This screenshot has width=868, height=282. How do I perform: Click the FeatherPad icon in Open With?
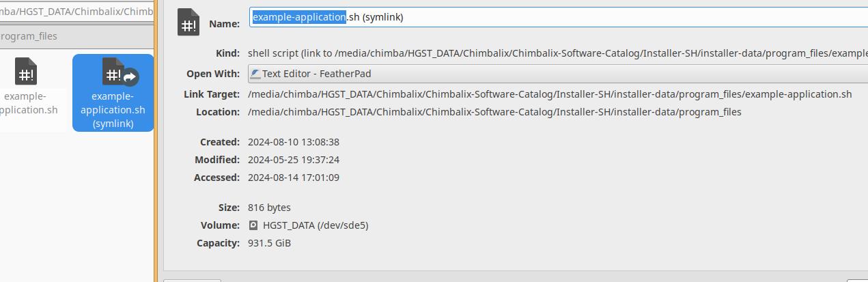pyautogui.click(x=255, y=74)
